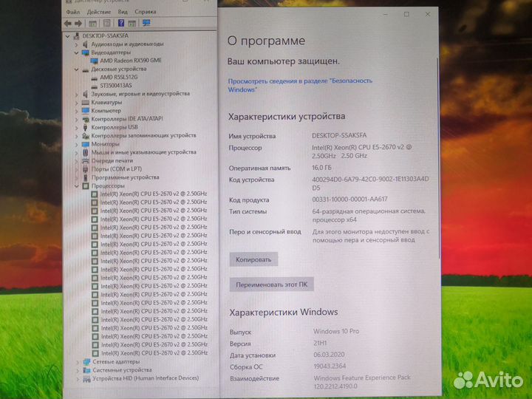The image size is (532, 399).
Task: Click the Копировать button under device specs
Action: [253, 260]
